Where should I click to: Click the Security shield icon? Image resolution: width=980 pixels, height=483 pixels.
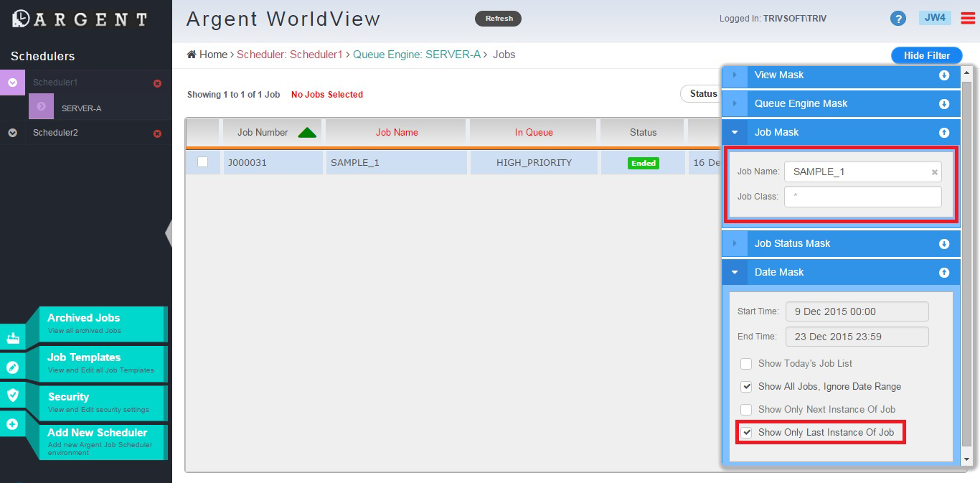(x=12, y=395)
